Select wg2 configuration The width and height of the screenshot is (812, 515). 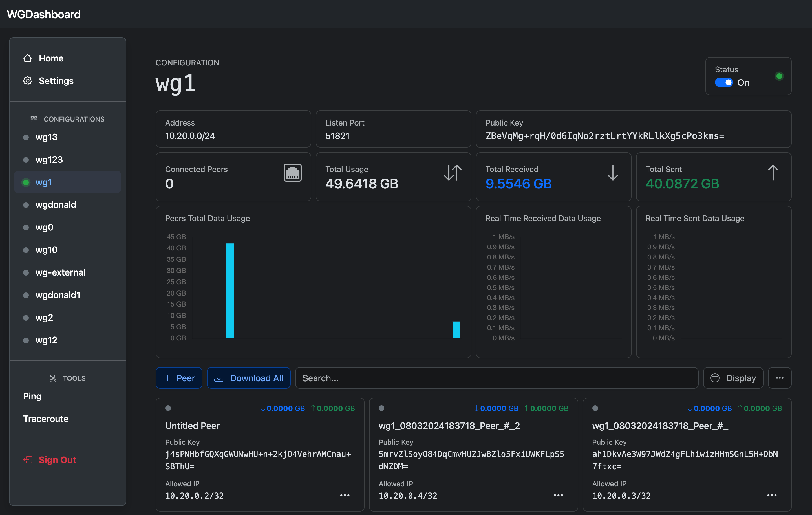pos(67,318)
